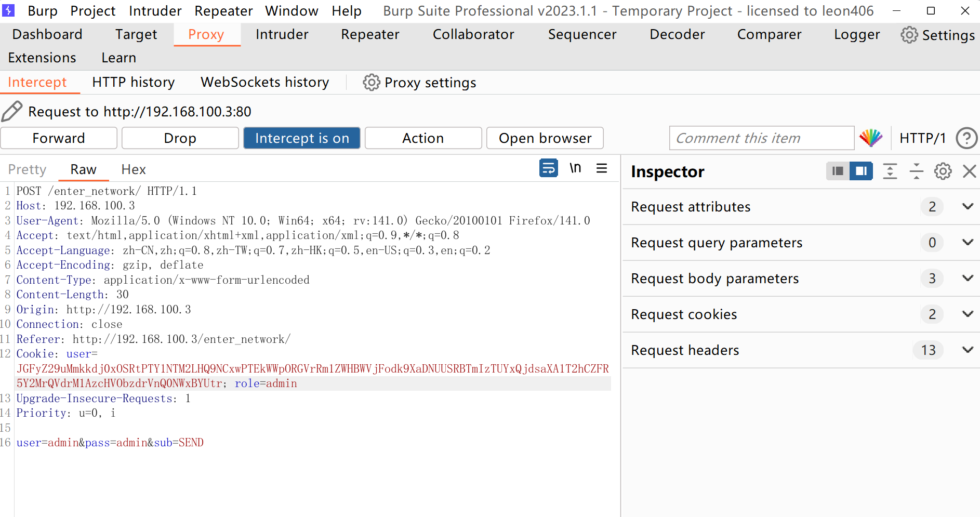The width and height of the screenshot is (980, 517).
Task: Switch to the Repeater tool tab
Action: coord(370,34)
